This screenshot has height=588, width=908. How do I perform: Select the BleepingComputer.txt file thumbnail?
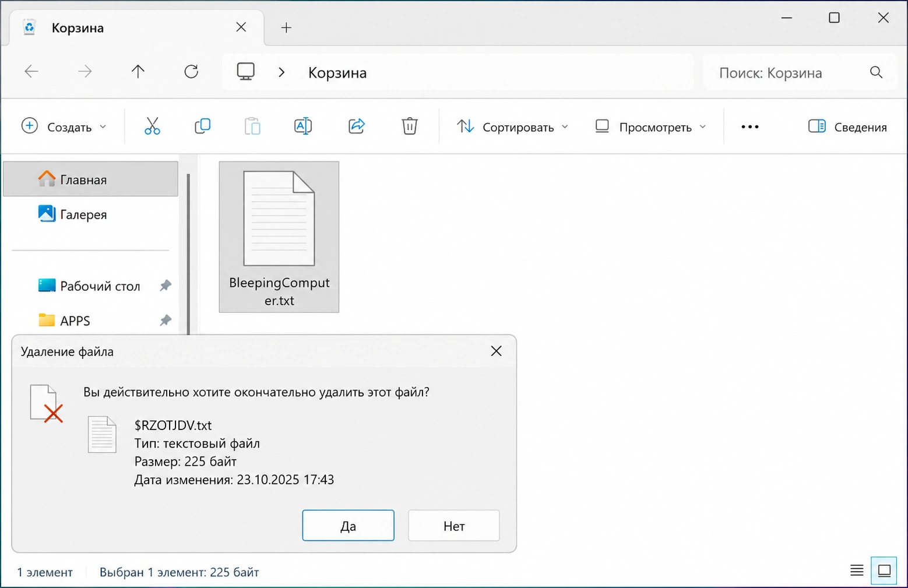pyautogui.click(x=279, y=237)
